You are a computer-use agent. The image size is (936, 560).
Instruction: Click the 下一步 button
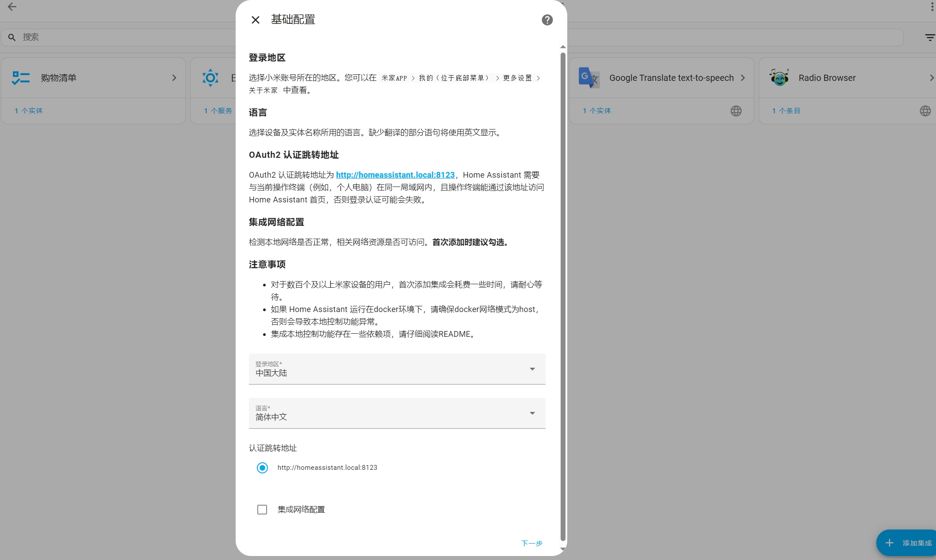click(x=531, y=543)
